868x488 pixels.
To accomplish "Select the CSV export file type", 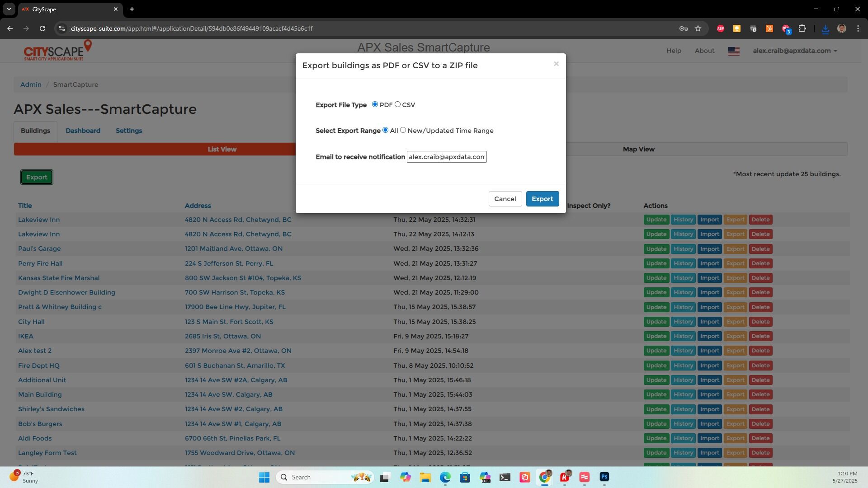I will click(398, 104).
